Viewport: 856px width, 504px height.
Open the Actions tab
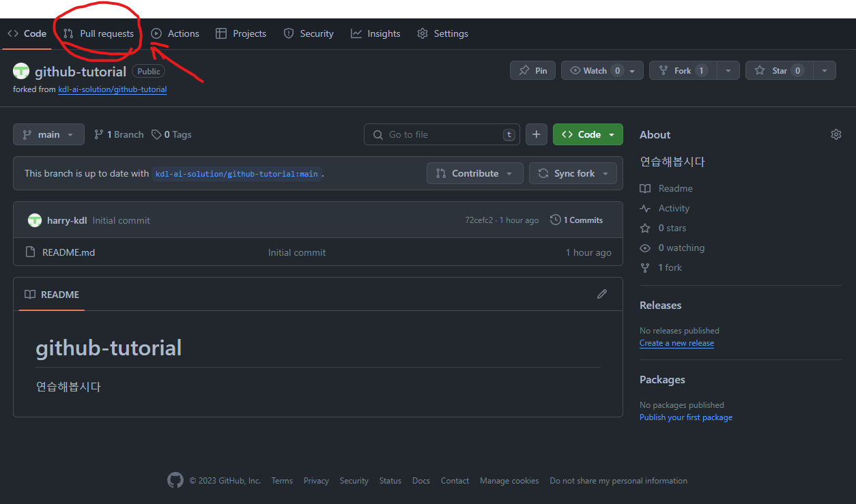tap(175, 33)
